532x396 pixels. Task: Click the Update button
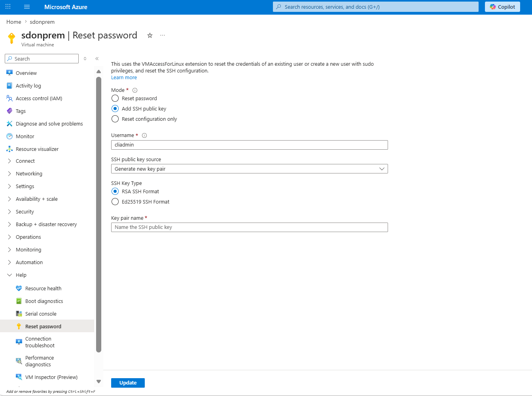(128, 383)
